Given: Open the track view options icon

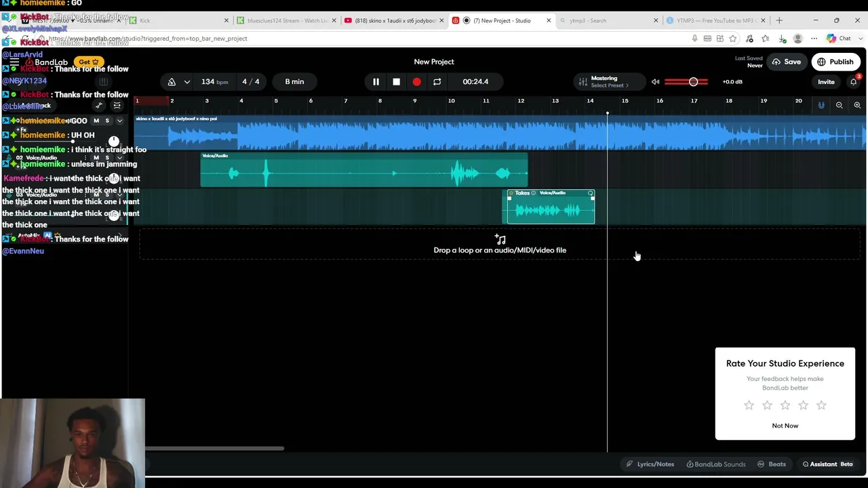Looking at the screenshot, I should (x=117, y=106).
